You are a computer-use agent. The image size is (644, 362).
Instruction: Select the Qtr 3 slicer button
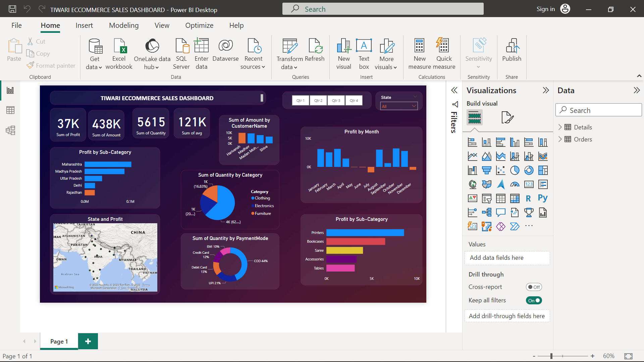[x=336, y=100]
